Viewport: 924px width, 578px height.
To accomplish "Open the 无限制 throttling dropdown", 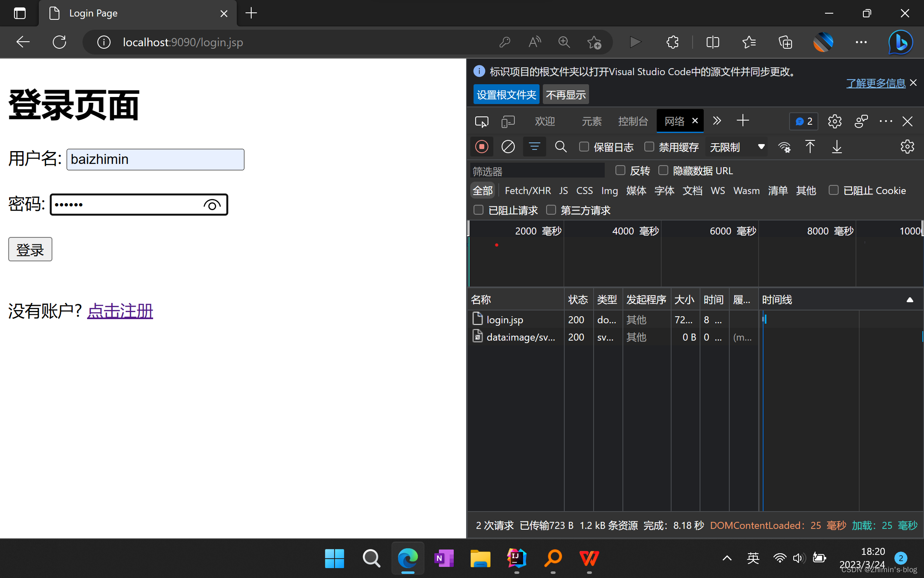I will 737,147.
